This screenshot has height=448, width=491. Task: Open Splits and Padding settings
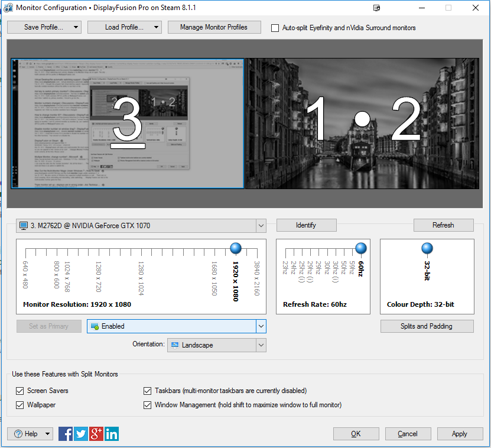click(x=427, y=326)
